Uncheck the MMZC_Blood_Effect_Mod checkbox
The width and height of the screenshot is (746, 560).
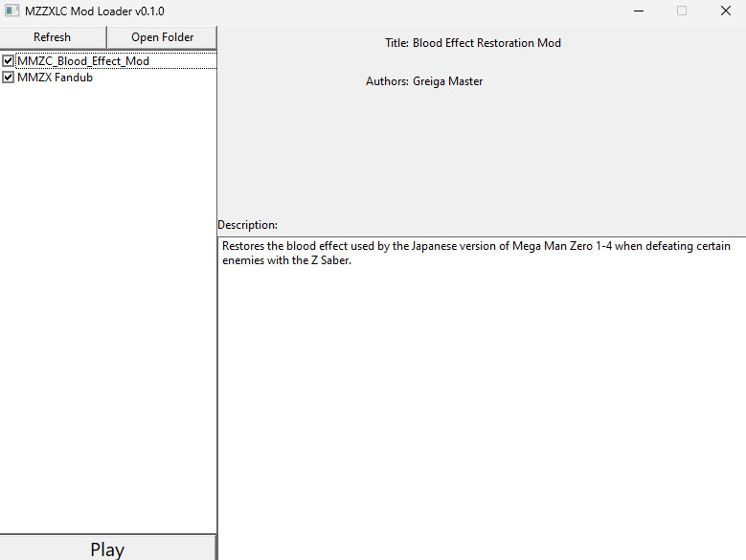pos(9,61)
